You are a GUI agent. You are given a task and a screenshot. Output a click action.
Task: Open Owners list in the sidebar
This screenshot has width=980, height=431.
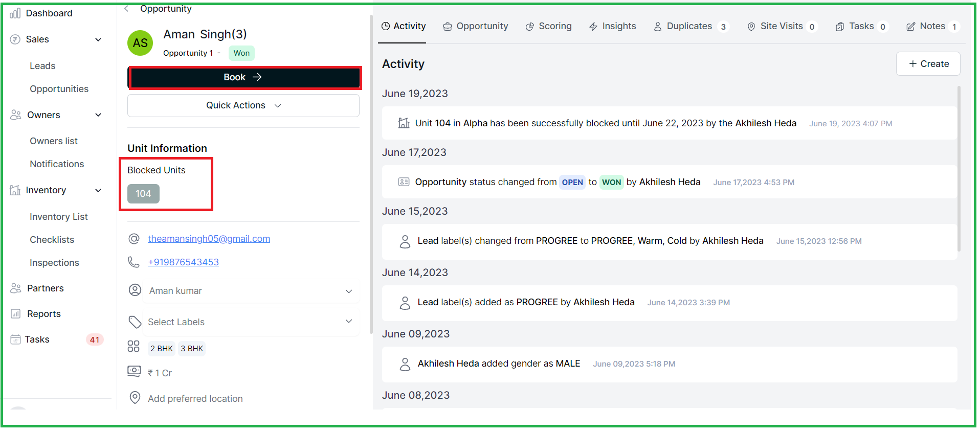54,141
